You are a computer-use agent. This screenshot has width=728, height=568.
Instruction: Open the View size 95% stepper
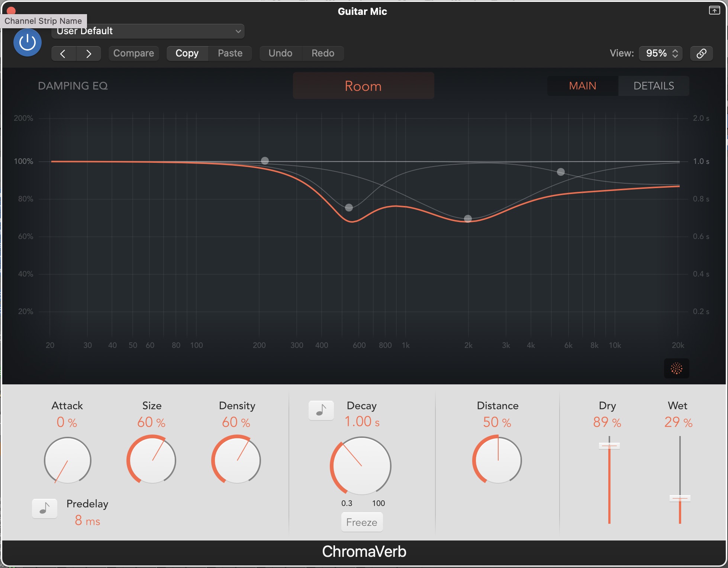(661, 54)
